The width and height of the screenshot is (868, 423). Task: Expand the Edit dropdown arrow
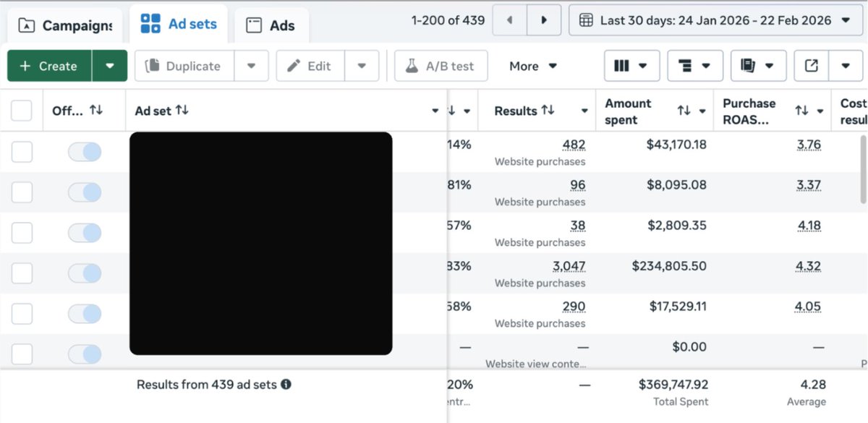362,66
